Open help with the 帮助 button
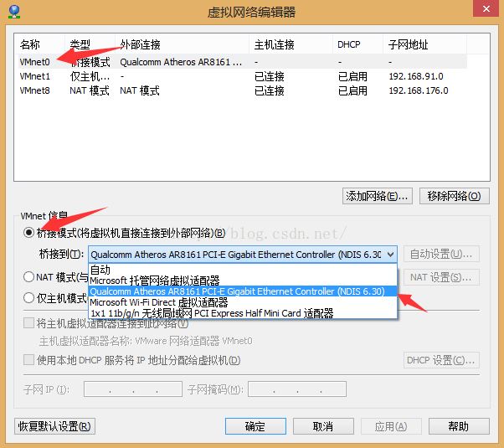The width and height of the screenshot is (504, 448). (x=459, y=426)
